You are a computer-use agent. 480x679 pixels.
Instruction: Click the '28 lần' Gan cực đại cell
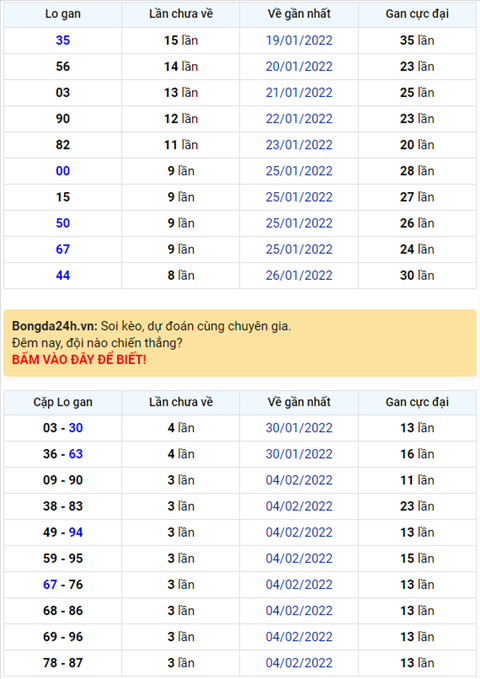(417, 171)
